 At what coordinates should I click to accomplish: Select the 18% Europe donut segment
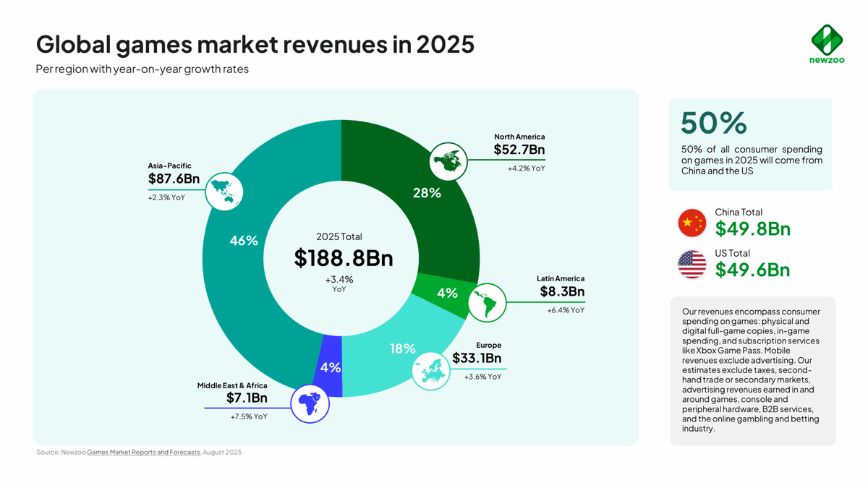click(x=402, y=349)
